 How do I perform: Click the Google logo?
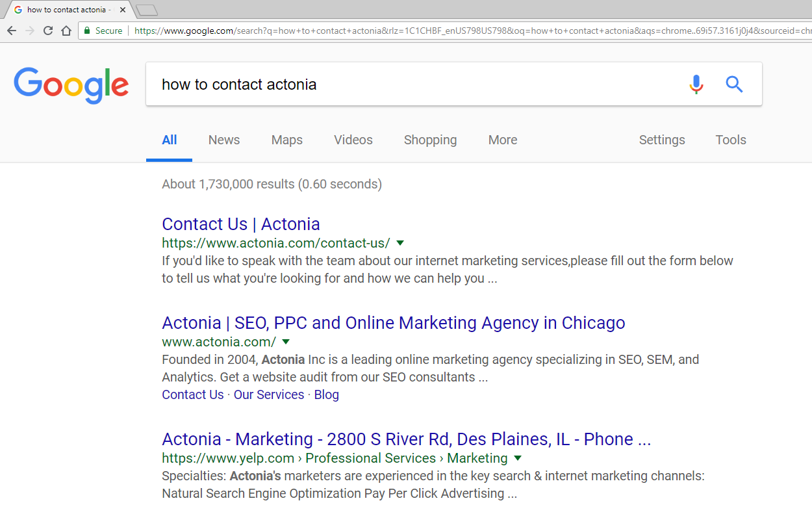tap(71, 84)
